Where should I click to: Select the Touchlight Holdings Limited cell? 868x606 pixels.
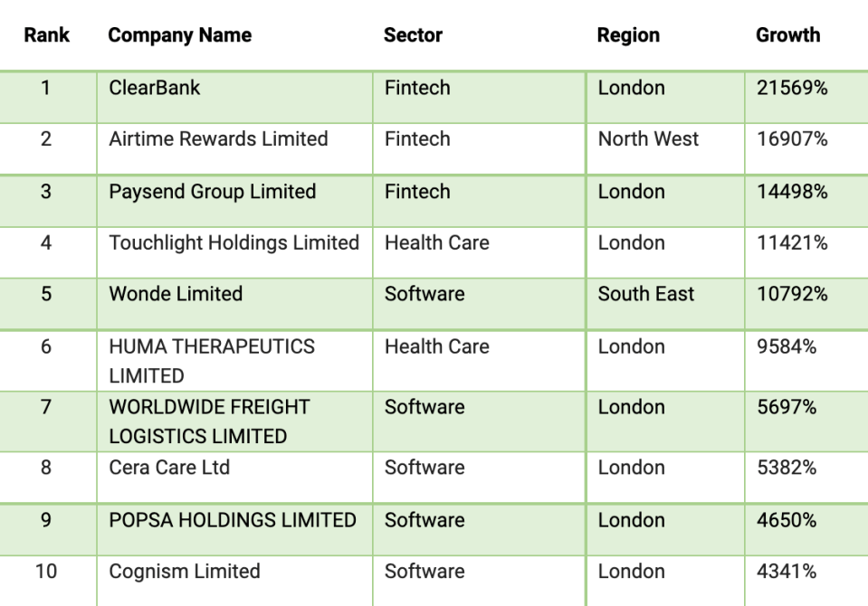234,242
